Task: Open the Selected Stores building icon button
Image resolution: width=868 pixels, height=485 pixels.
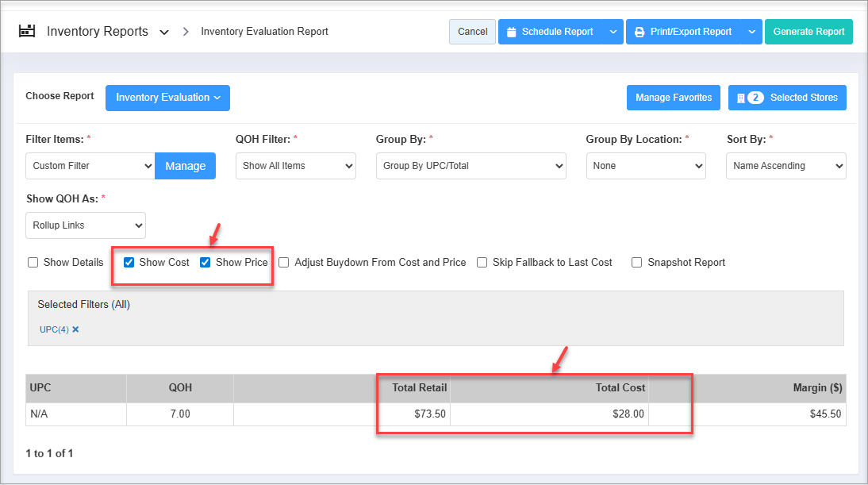Action: [x=787, y=98]
